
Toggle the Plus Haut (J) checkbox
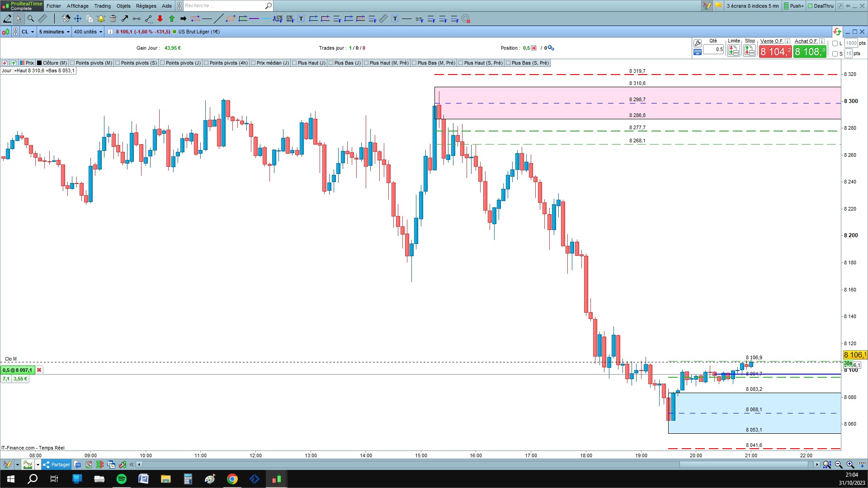click(294, 63)
